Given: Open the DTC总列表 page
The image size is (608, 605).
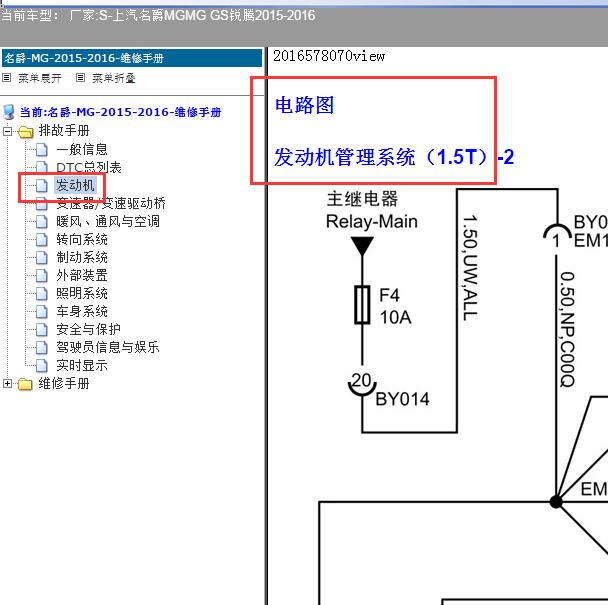Looking at the screenshot, I should click(x=89, y=168).
